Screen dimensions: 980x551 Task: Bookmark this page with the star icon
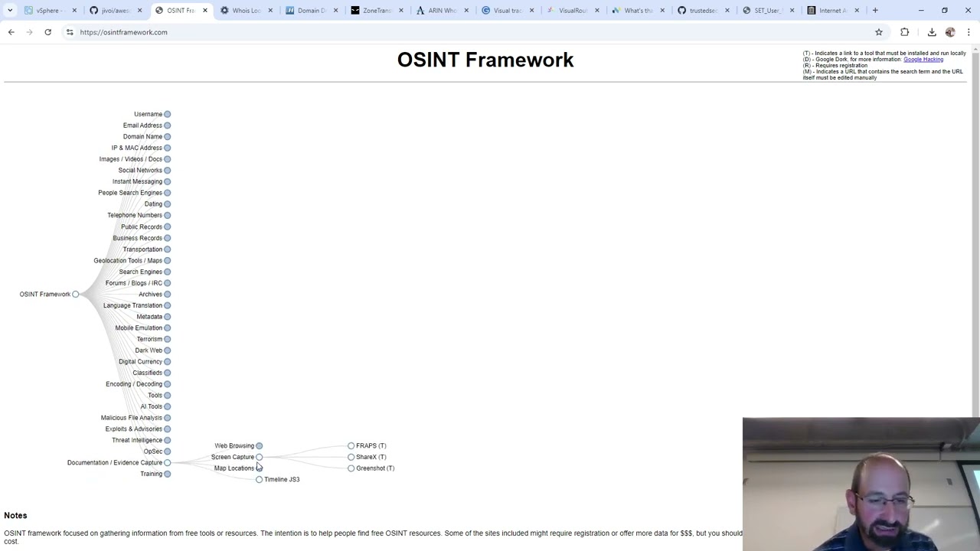(879, 32)
